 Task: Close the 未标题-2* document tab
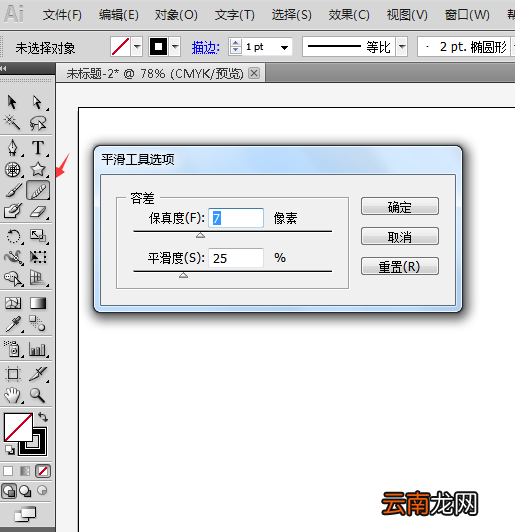click(x=254, y=73)
